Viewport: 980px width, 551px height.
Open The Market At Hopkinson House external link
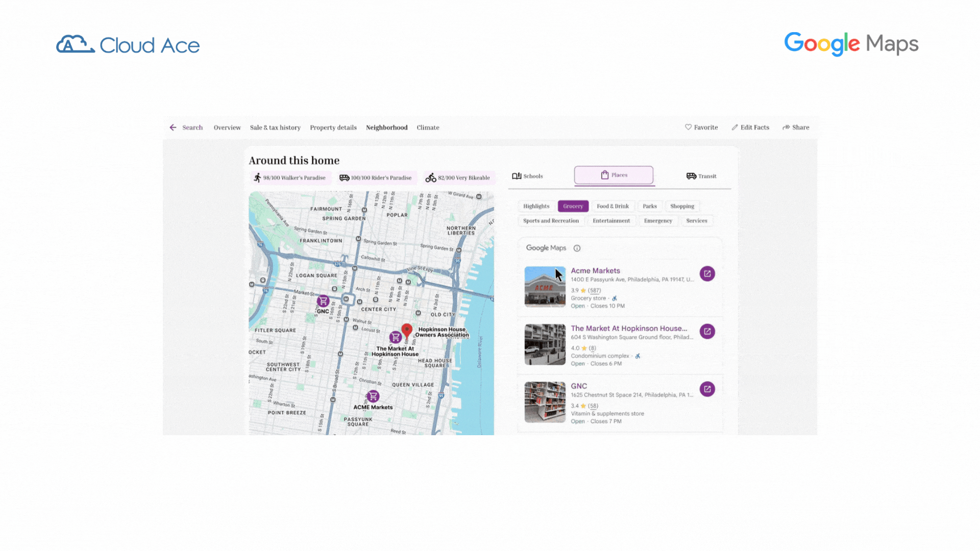(707, 331)
